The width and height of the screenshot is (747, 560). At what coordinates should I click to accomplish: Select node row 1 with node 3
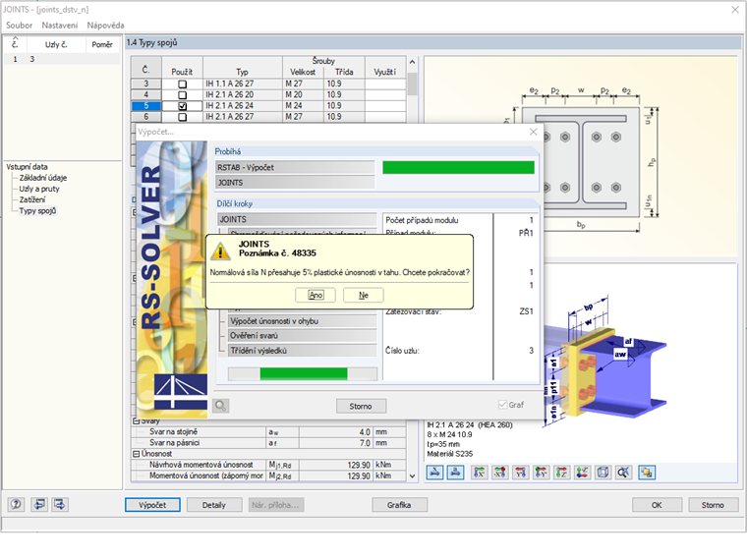(x=62, y=59)
